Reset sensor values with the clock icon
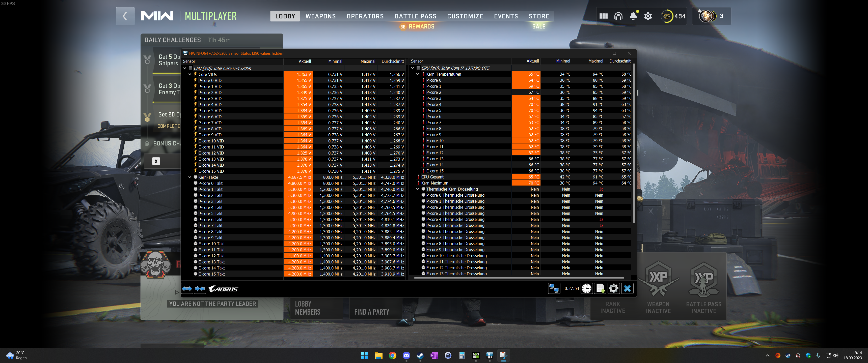This screenshot has height=363, width=868. point(586,289)
